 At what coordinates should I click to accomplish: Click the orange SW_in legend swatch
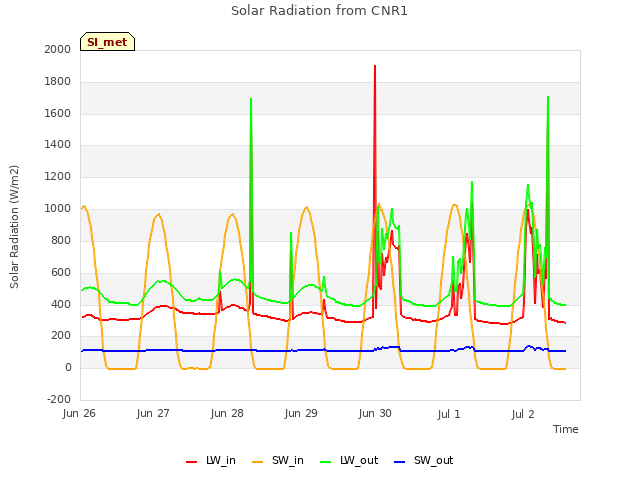258,462
